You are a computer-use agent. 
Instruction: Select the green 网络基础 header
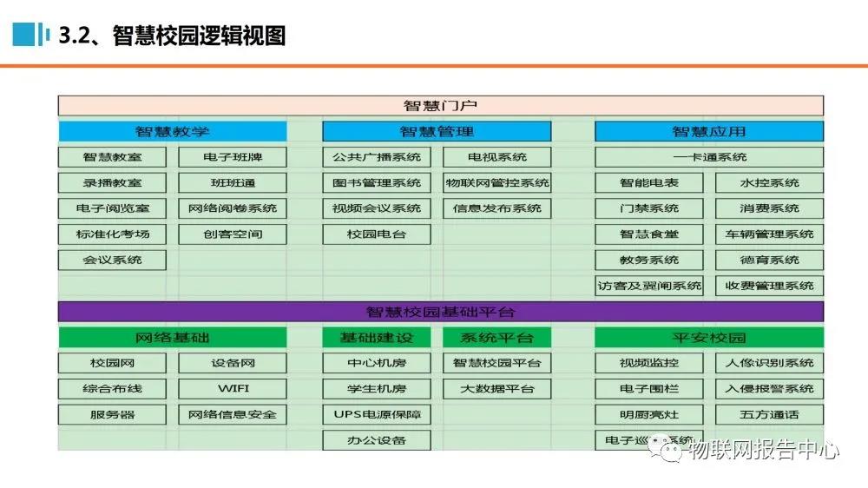pyautogui.click(x=172, y=338)
